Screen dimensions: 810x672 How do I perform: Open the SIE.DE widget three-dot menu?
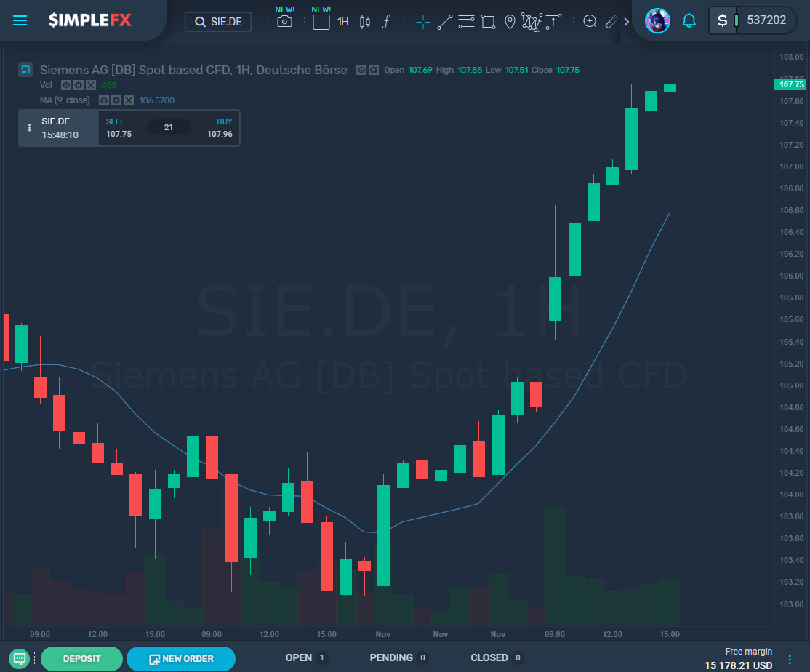[x=29, y=127]
